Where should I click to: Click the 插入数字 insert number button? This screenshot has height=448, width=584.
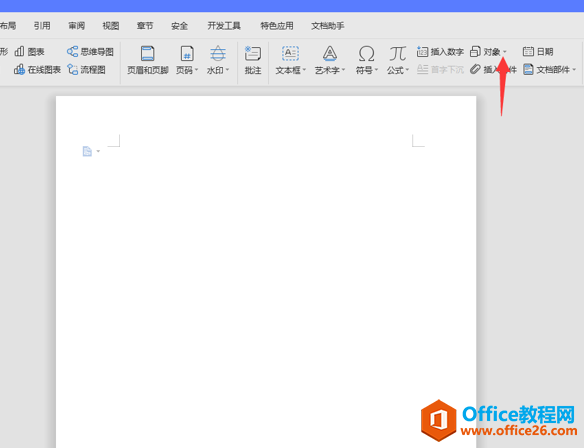coord(440,51)
